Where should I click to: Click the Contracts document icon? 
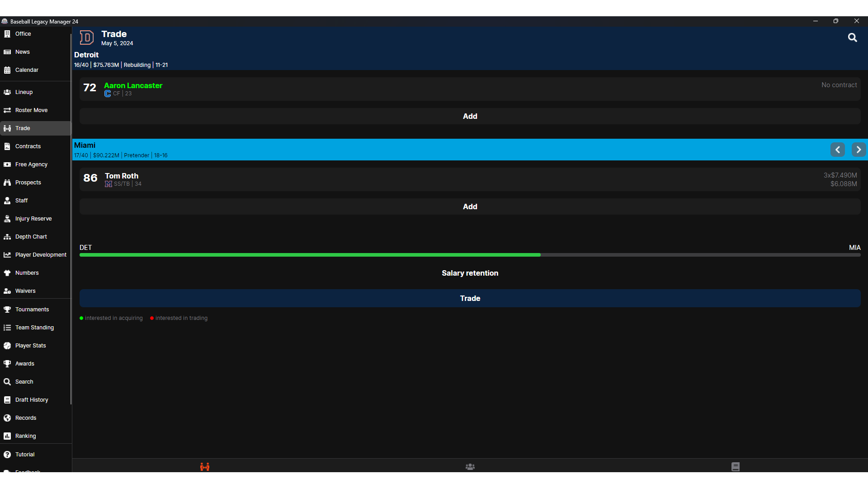(x=7, y=146)
